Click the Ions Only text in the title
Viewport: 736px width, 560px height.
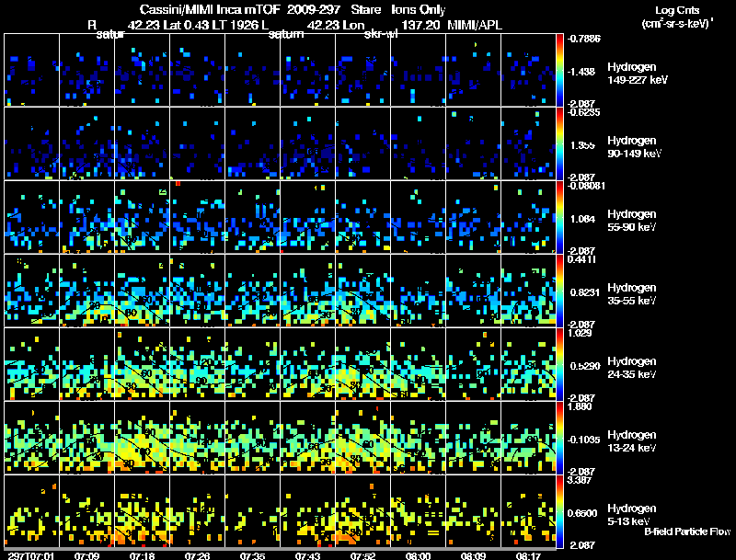419,9
